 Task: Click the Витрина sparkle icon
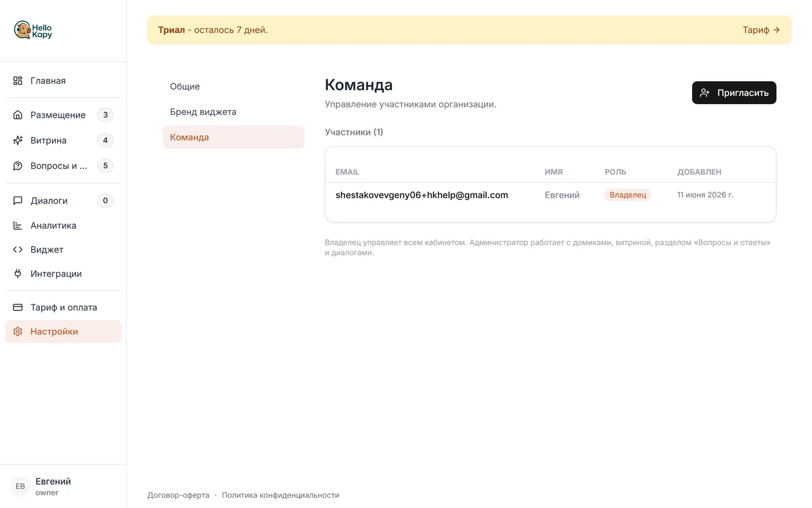(18, 140)
